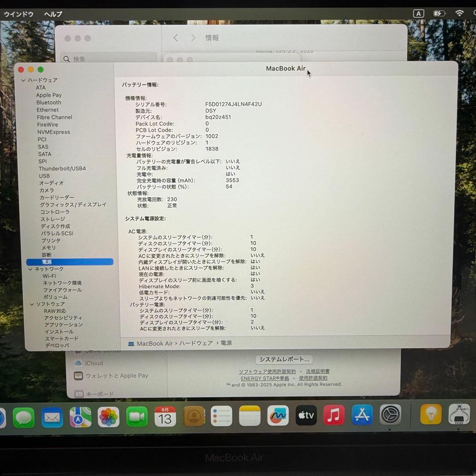This screenshot has width=476, height=476.
Task: Collapse the ハードウェア section
Action: pos(23,80)
